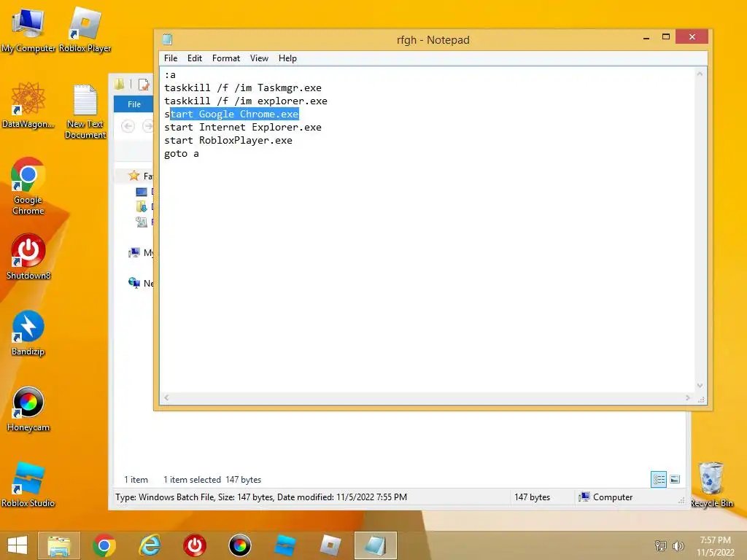This screenshot has height=560, width=747.
Task: Open Notepad File menu
Action: click(171, 58)
